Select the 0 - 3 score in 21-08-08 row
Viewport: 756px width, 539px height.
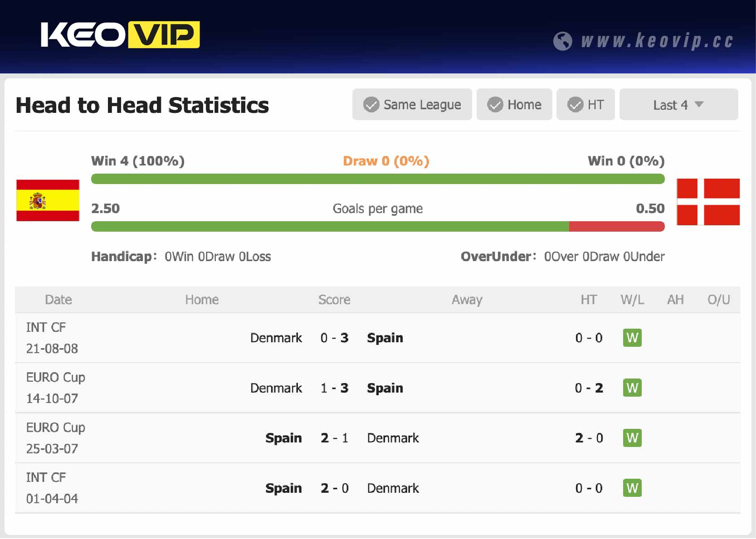tap(334, 338)
